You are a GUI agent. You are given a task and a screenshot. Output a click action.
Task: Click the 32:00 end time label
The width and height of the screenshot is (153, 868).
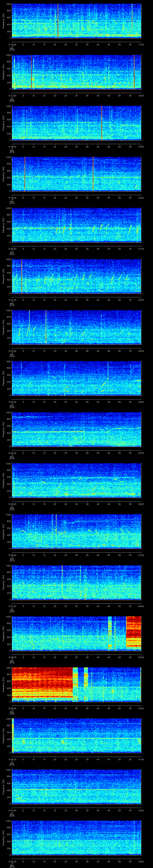coord(141,811)
